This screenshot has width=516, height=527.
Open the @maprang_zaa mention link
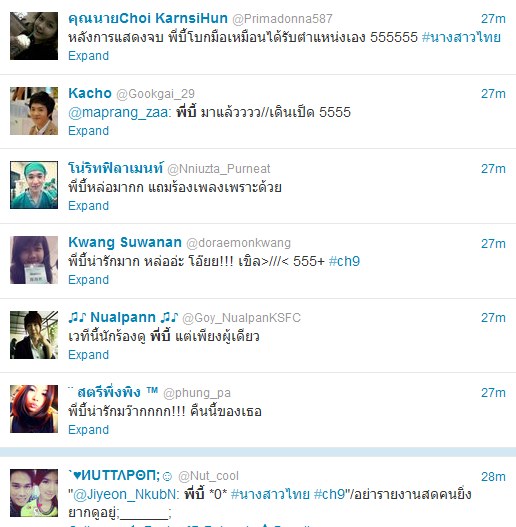tap(120, 112)
